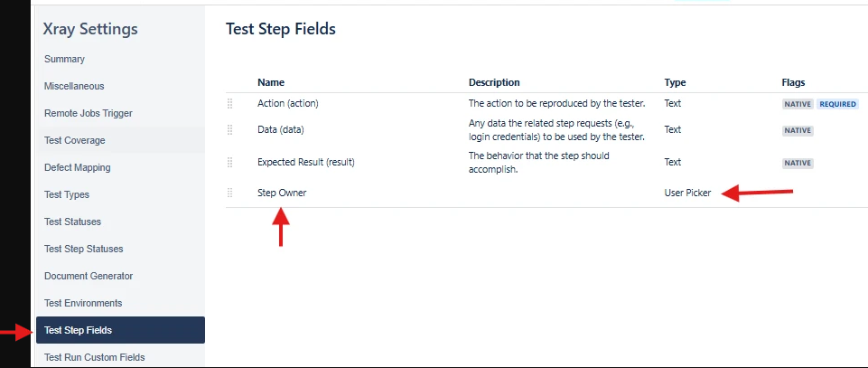
Task: Click the REQUIRED flag on Action row
Action: 837,104
